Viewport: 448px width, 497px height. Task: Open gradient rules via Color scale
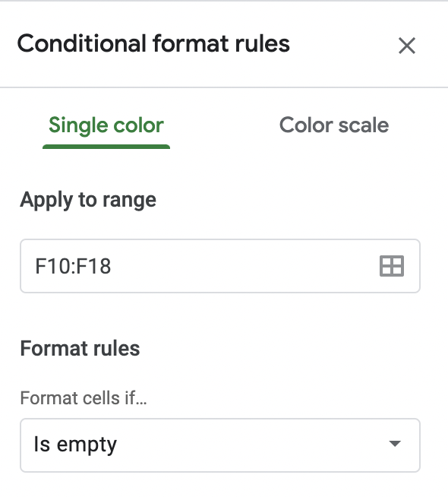click(x=334, y=125)
